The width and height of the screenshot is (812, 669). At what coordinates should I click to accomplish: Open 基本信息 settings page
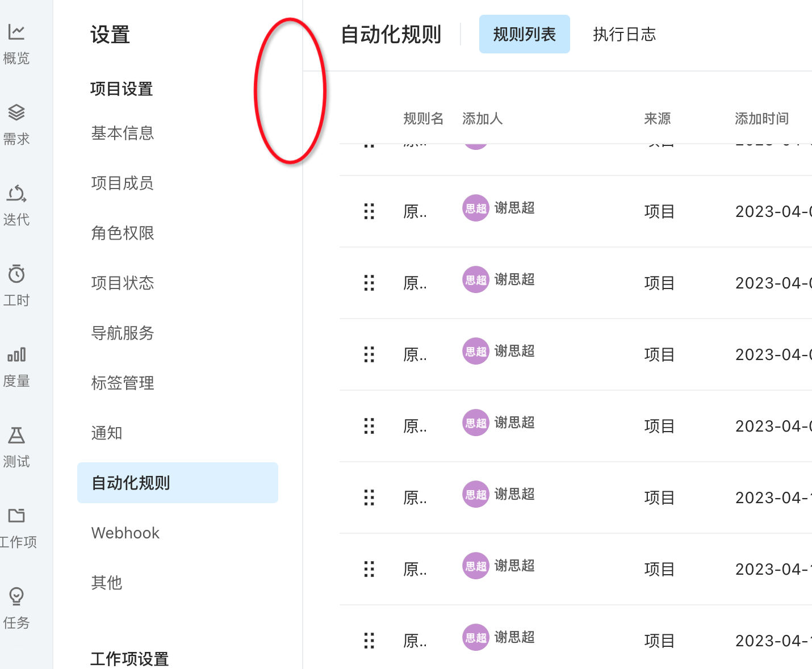click(x=122, y=133)
